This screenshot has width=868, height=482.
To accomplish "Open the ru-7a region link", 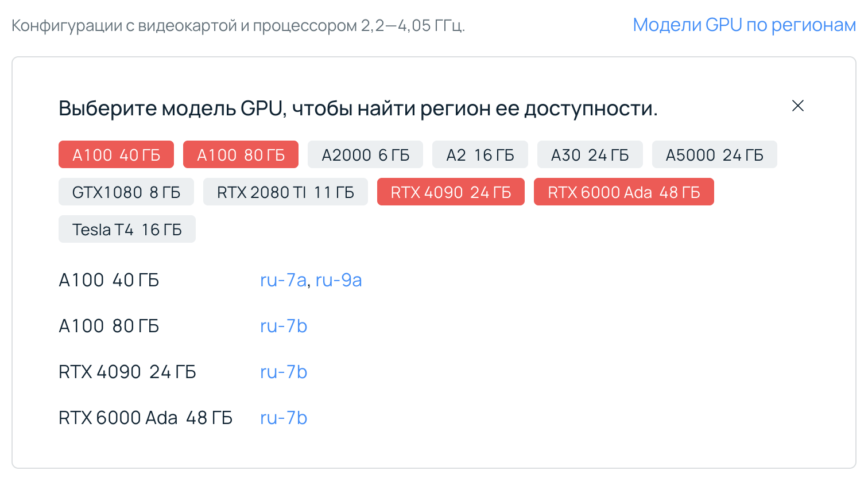I will click(x=283, y=280).
